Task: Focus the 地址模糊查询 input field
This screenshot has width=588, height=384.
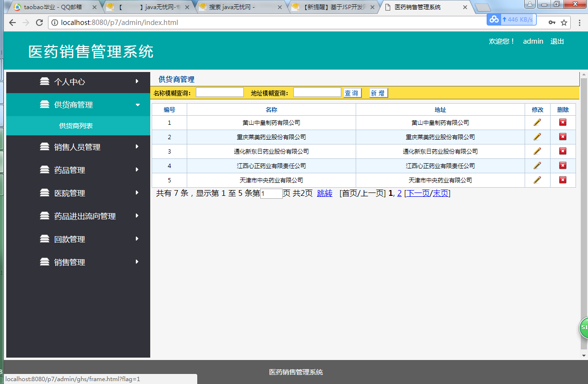Action: tap(317, 92)
